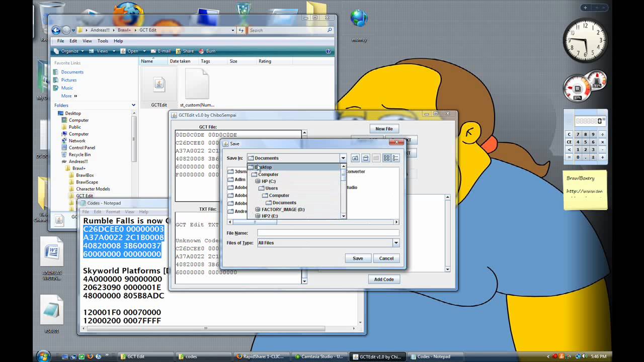The width and height of the screenshot is (644, 362).
Task: Click the sidebar add gadget plus icon
Action: (585, 8)
